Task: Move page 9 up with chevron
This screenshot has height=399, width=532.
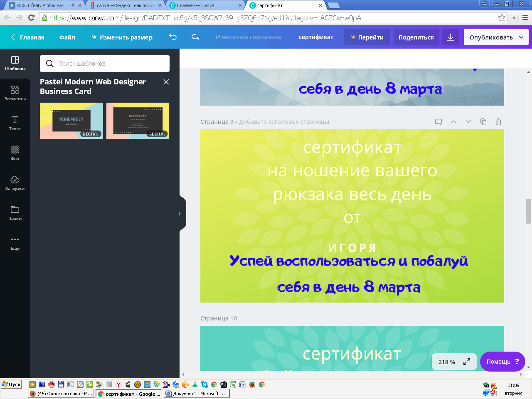Action: pyautogui.click(x=453, y=122)
